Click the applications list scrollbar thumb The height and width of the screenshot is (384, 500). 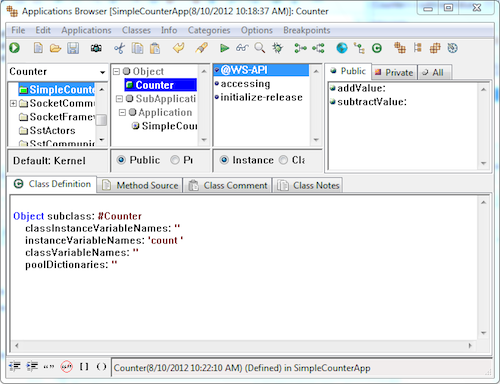pyautogui.click(x=101, y=120)
